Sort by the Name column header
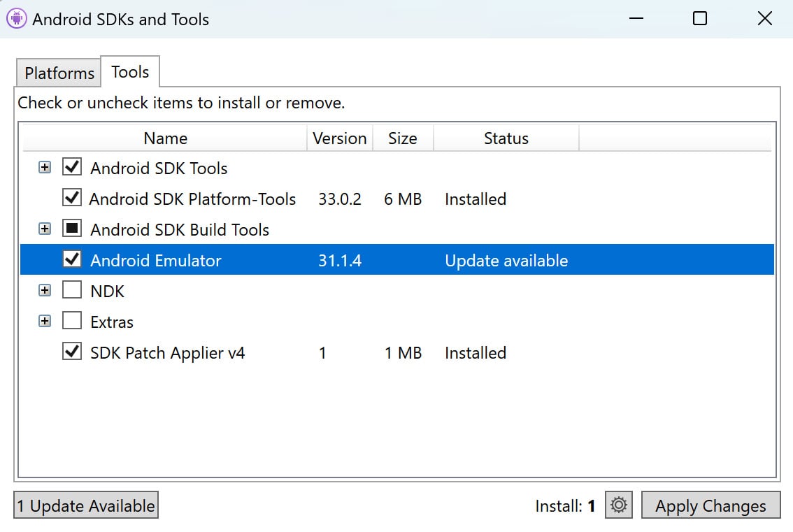Viewport: 793px width, 532px height. [x=165, y=138]
